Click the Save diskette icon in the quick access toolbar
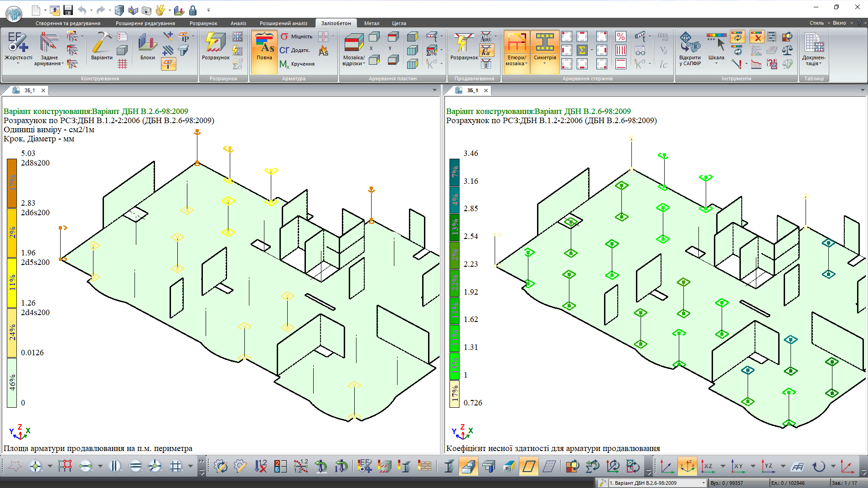This screenshot has height=488, width=868. 68,10
